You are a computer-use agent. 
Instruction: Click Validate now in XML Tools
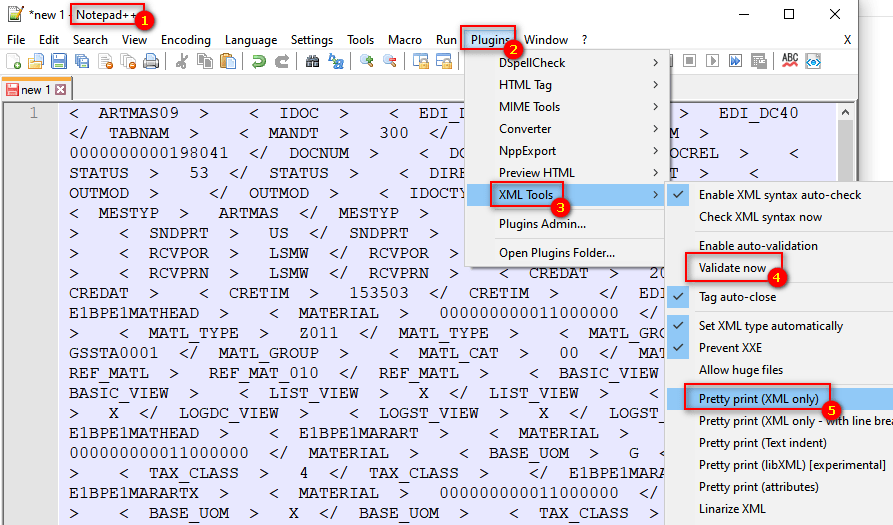[732, 268]
